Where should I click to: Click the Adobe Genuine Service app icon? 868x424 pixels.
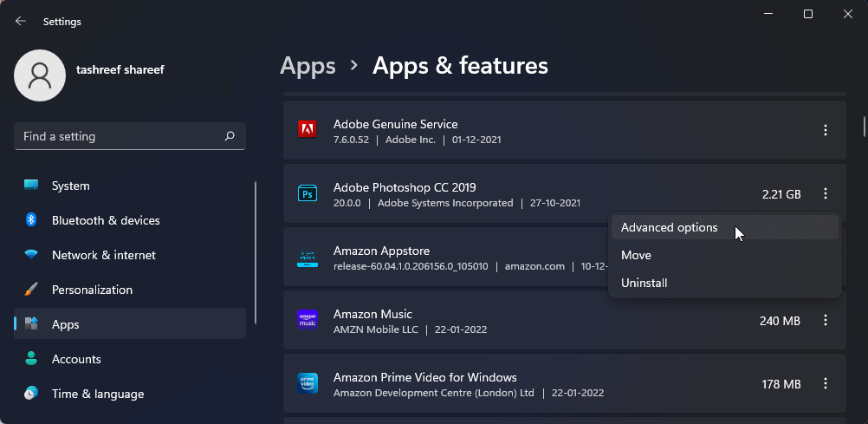[308, 130]
